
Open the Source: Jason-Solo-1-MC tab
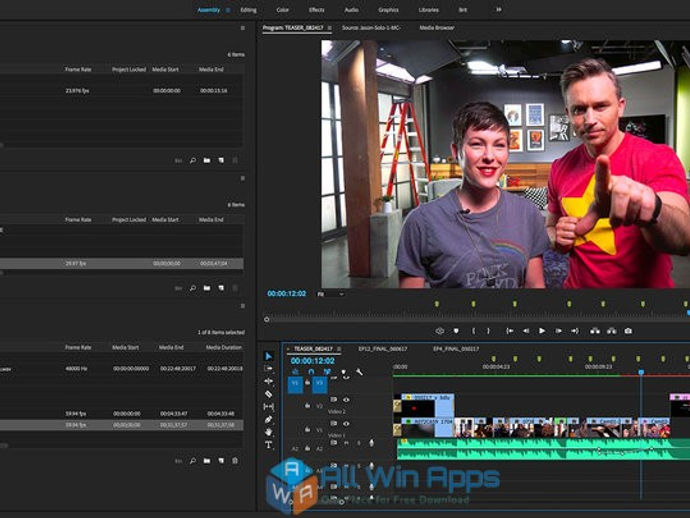371,28
